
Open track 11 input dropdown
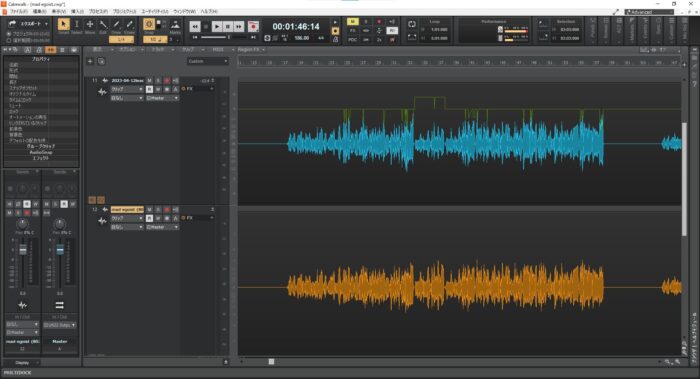[x=127, y=98]
